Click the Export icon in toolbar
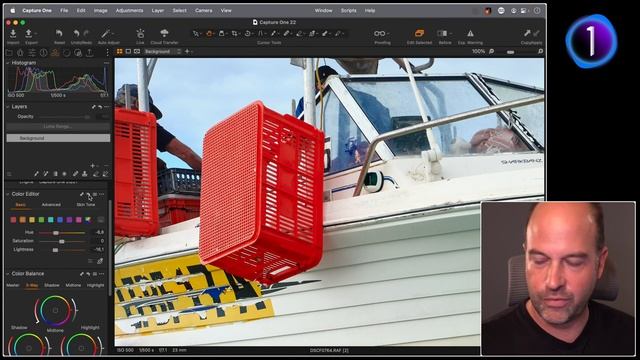The width and height of the screenshot is (640, 360). [29, 33]
